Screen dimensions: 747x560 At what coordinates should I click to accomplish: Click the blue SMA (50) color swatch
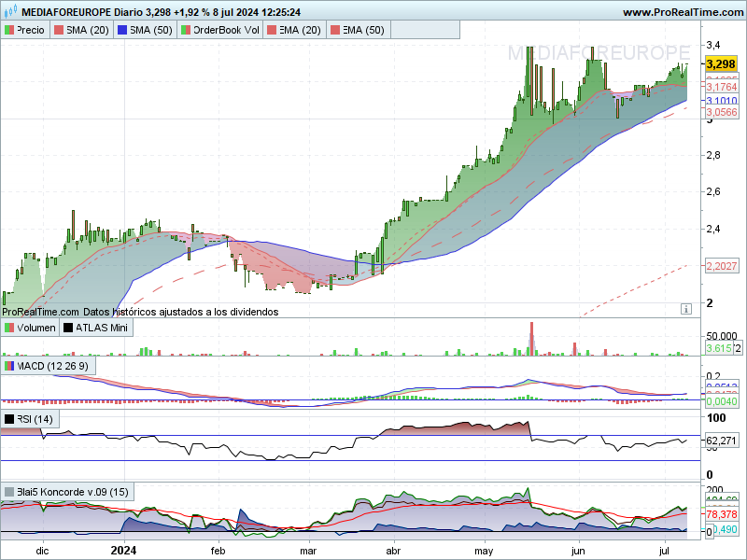pyautogui.click(x=122, y=30)
